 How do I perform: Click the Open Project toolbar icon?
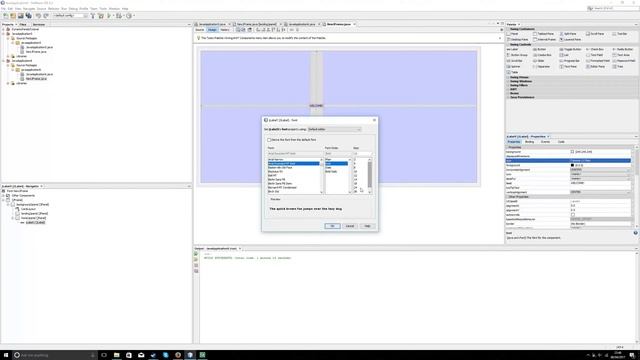(20, 16)
